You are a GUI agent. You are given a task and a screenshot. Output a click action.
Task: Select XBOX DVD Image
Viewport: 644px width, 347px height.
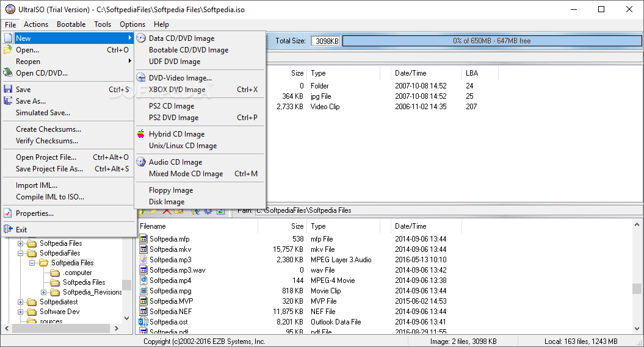pos(200,90)
